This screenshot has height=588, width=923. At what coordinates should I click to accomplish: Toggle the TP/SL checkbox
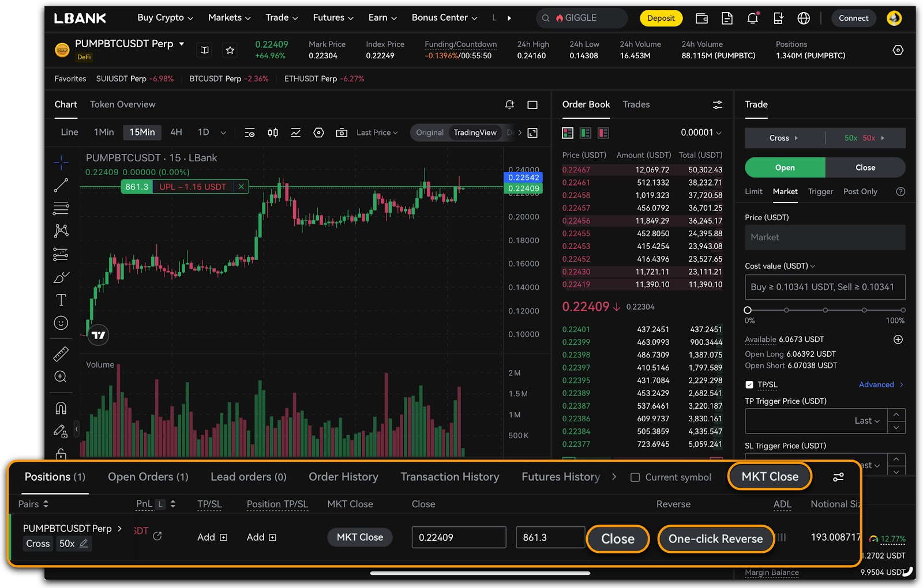tap(749, 385)
